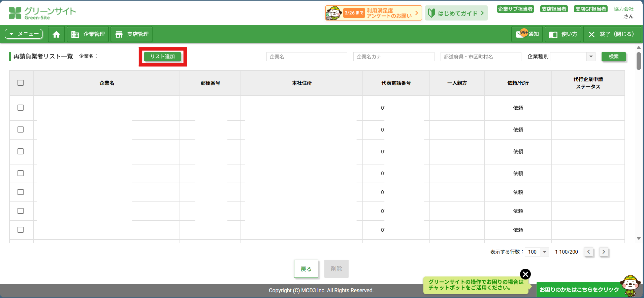Open the chatbot mascot help banner
This screenshot has height=298, width=644.
[x=579, y=290]
